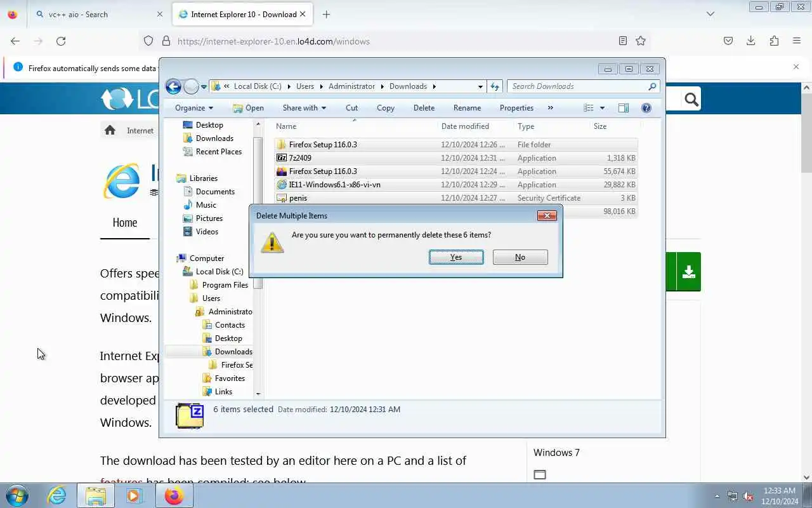Open Firefox extensions icon
The width and height of the screenshot is (812, 508).
point(774,41)
